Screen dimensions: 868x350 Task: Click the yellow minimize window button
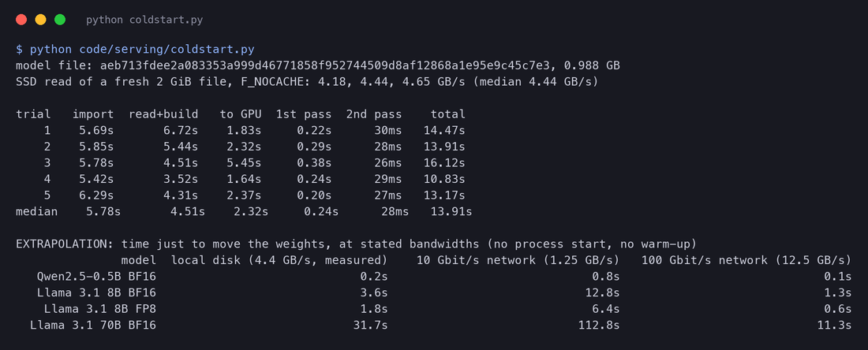[x=40, y=20]
